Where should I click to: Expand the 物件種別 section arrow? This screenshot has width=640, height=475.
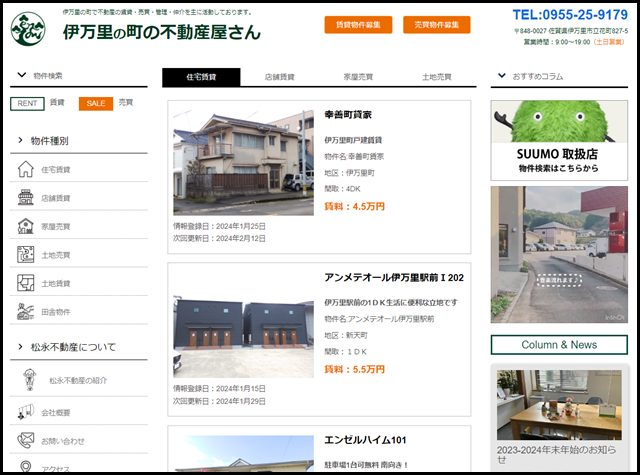(20, 140)
